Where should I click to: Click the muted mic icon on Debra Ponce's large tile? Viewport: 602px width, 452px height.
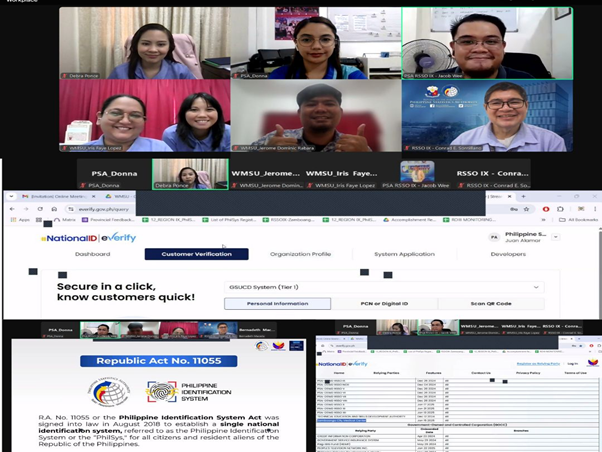pyautogui.click(x=64, y=76)
